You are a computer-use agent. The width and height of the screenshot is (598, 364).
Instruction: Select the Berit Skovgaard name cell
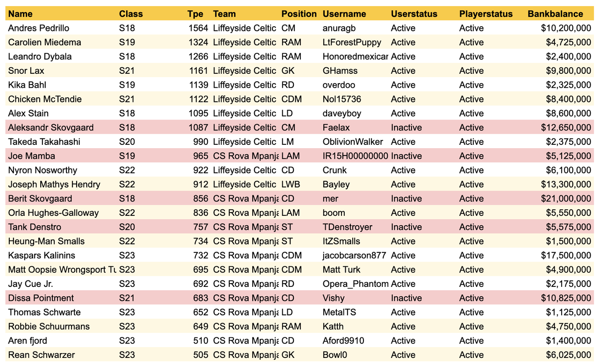(x=40, y=199)
